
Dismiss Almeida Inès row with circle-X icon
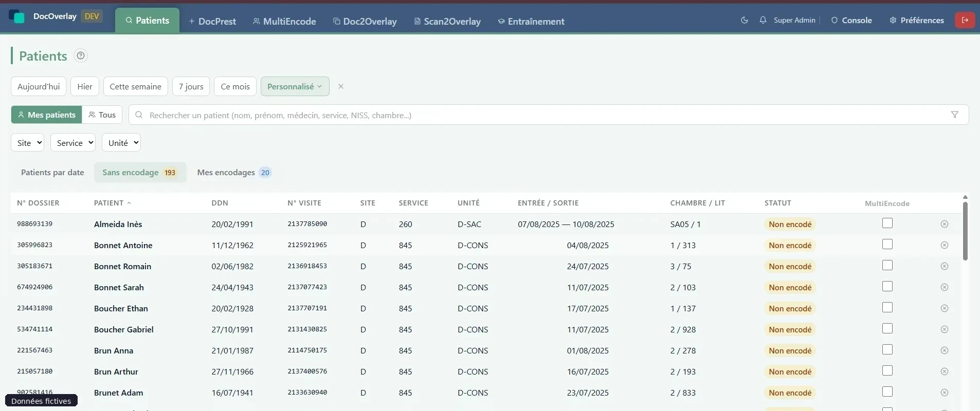(944, 224)
